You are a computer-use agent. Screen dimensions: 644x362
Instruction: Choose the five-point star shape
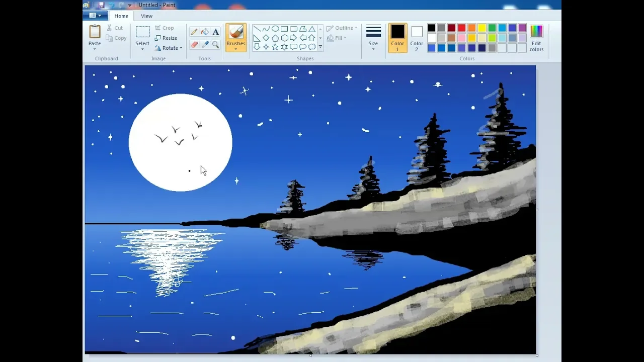pyautogui.click(x=275, y=47)
